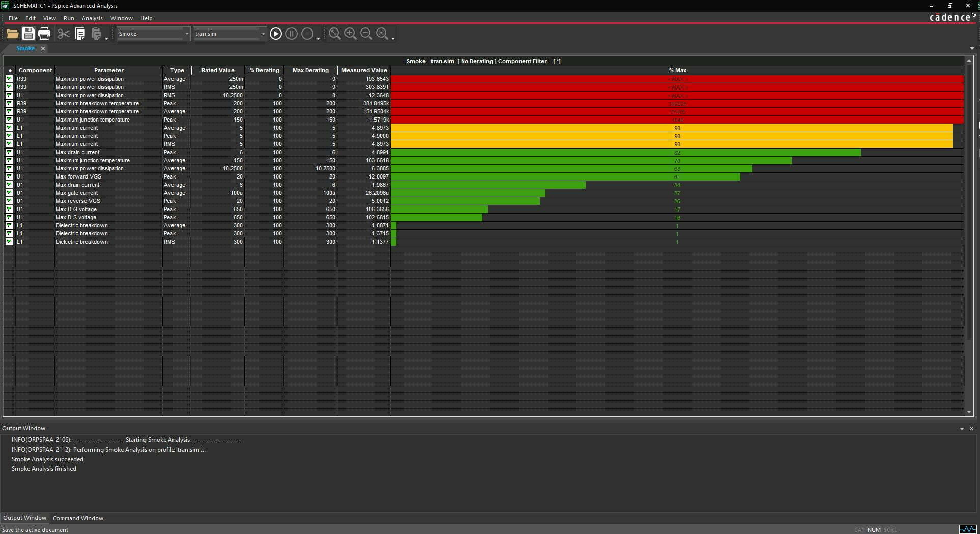The height and width of the screenshot is (534, 980).
Task: Open the View menu
Action: (49, 18)
